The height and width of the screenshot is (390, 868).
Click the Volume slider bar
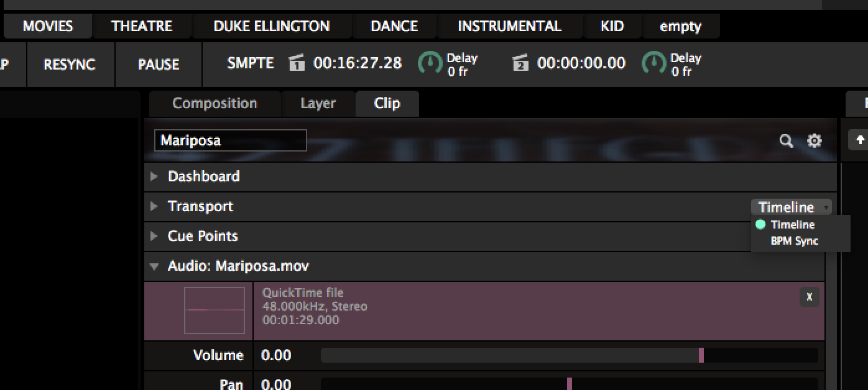coord(568,355)
